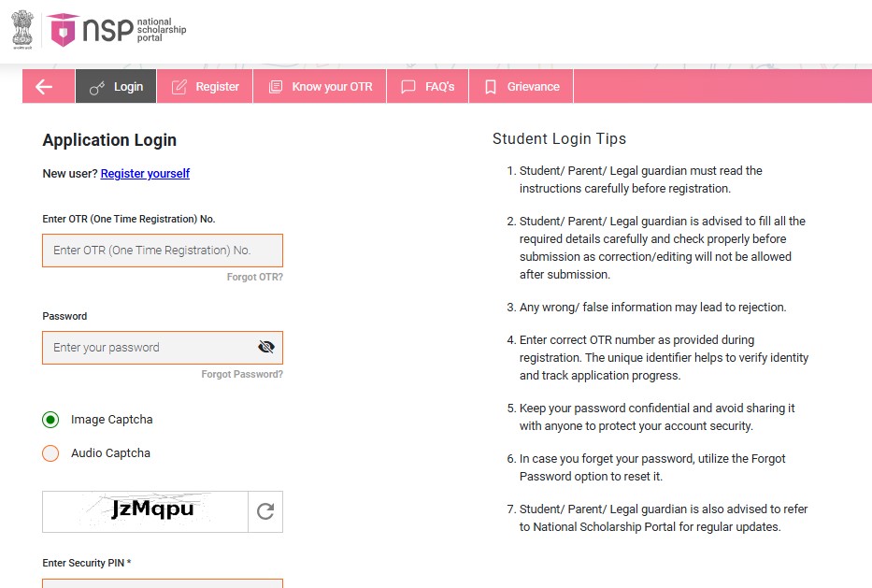Click the Enter OTR (One Time Registration) No. label

128,219
